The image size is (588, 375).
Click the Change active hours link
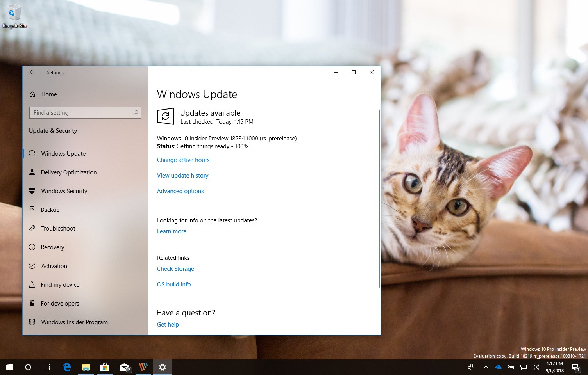tap(183, 160)
